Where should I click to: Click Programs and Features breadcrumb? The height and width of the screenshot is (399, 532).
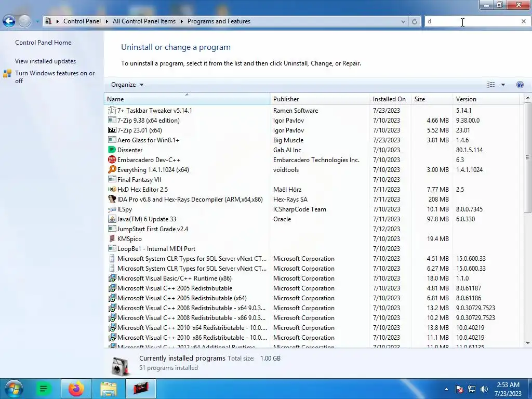[219, 21]
